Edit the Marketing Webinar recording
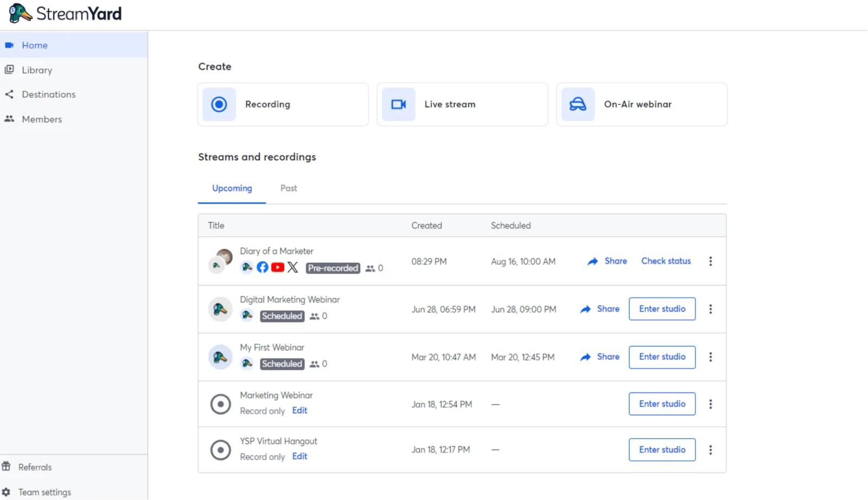 click(299, 411)
